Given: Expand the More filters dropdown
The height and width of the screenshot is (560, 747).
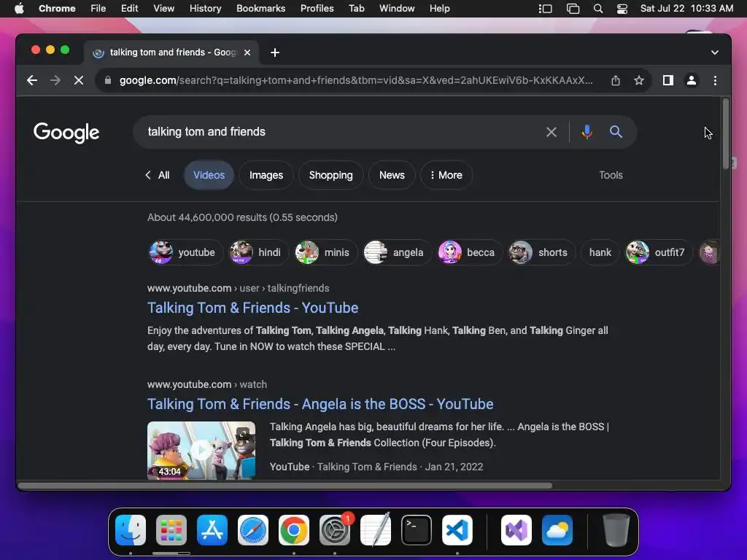Looking at the screenshot, I should click(446, 175).
